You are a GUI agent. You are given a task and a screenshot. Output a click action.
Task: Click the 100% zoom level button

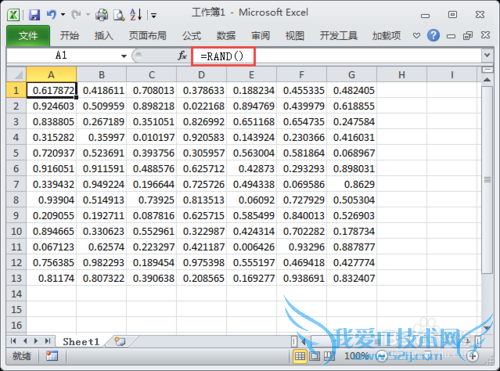(x=356, y=356)
